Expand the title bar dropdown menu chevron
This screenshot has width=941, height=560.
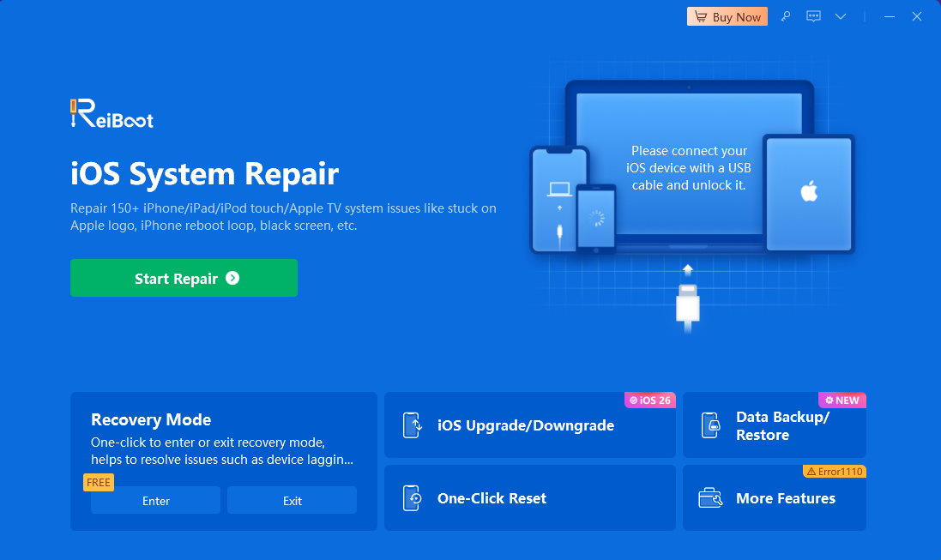click(841, 17)
